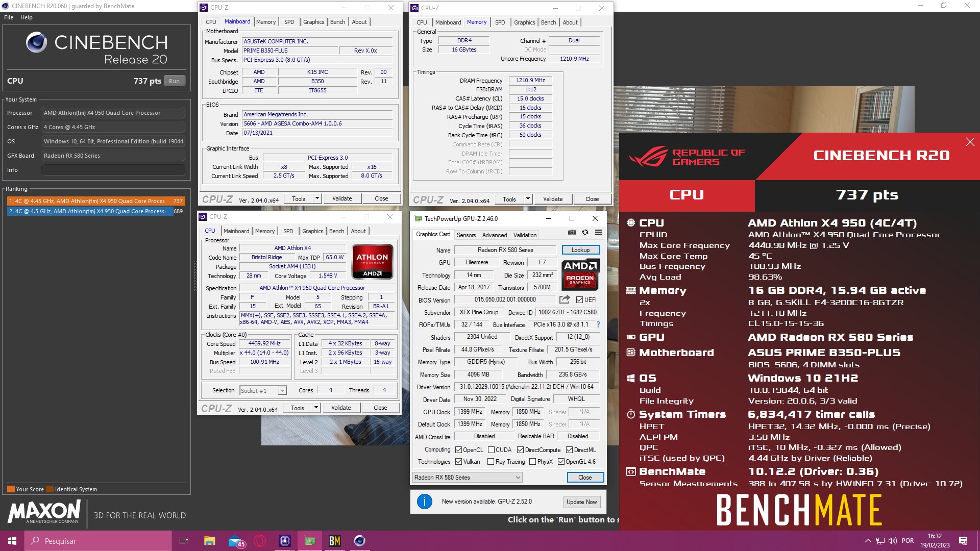This screenshot has height=551, width=980.
Task: Click the Info field in Cinebench
Action: [x=113, y=170]
